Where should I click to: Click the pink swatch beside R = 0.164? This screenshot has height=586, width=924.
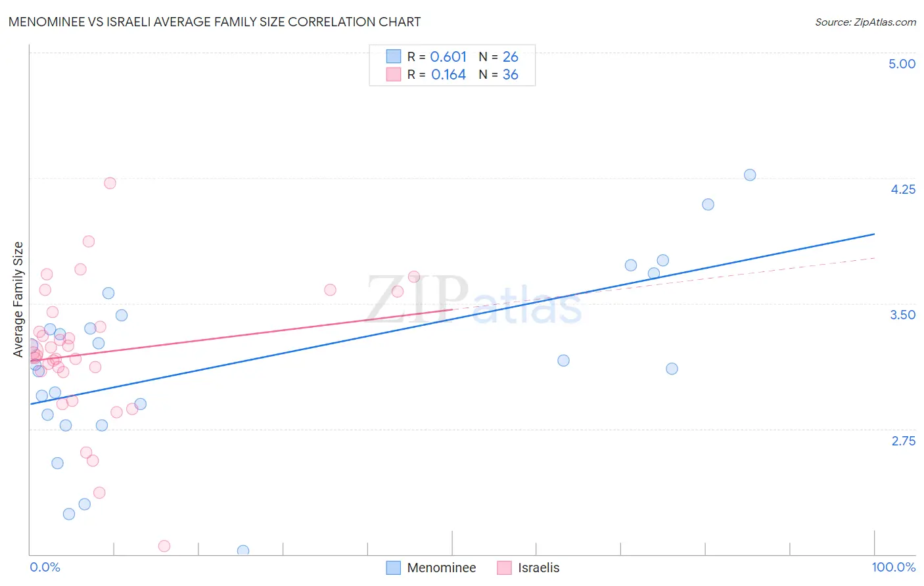tap(393, 74)
